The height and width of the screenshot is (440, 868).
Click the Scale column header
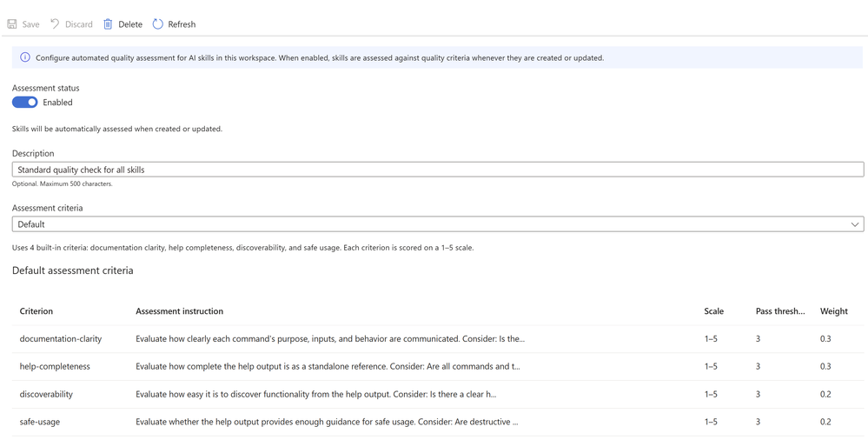click(x=713, y=311)
